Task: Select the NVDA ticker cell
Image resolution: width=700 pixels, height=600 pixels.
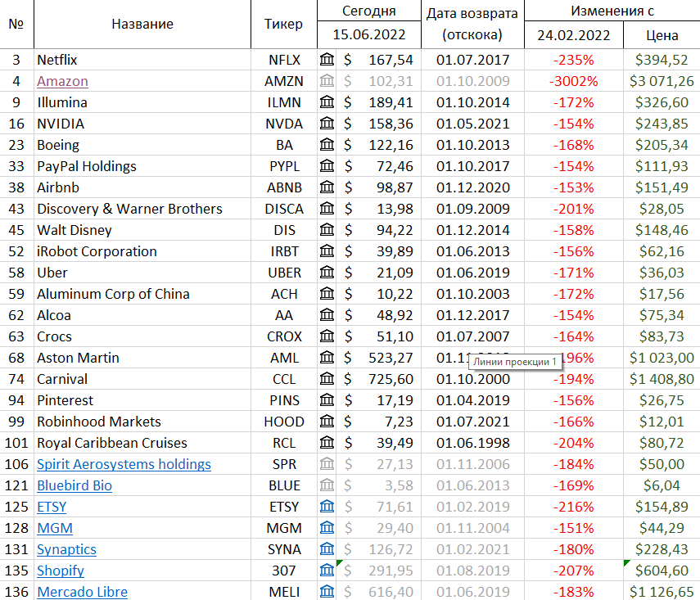Action: click(284, 124)
